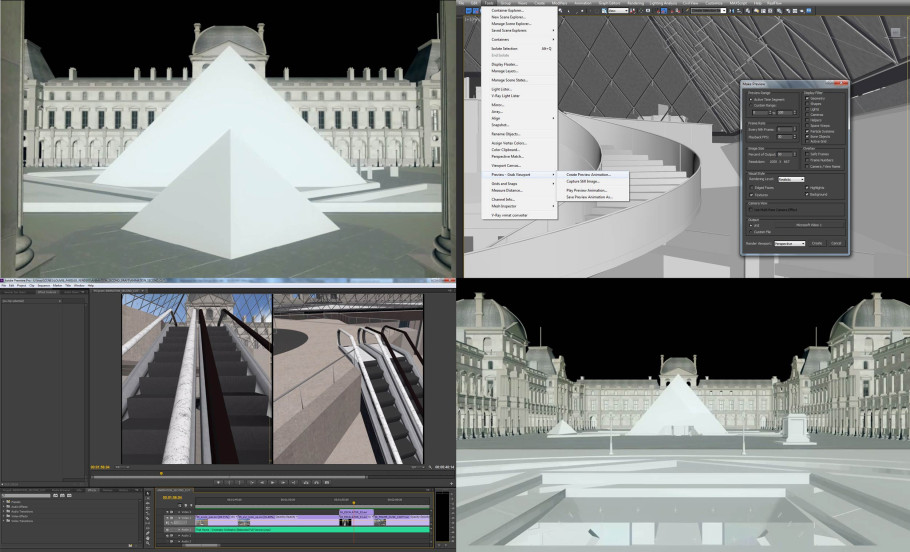The width and height of the screenshot is (910, 552).
Task: Click program monitor scrub bar playhead
Action: pos(161,474)
